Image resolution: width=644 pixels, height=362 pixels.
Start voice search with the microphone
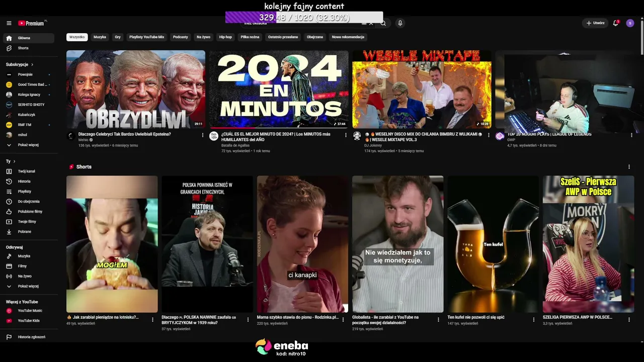(x=400, y=23)
